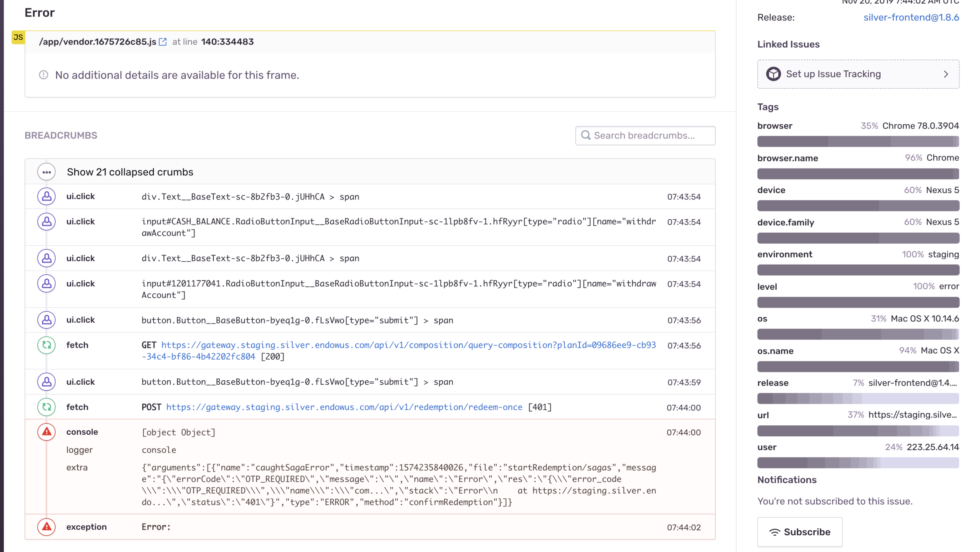
Task: Click the release tag distribution bar
Action: [858, 398]
